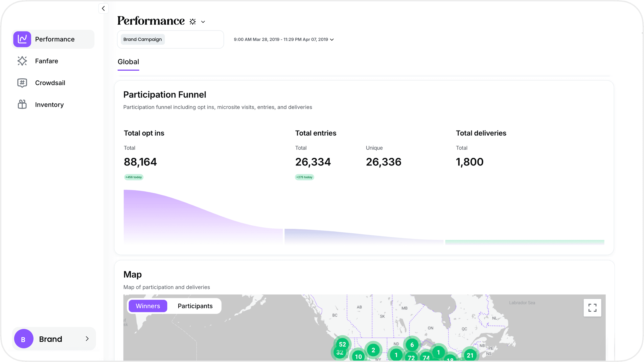The width and height of the screenshot is (644, 362).
Task: Expand the Brand account chevron
Action: pos(87,338)
